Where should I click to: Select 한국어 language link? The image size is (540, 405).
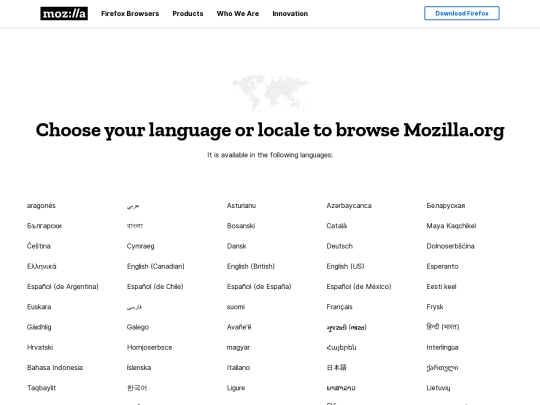tap(137, 388)
